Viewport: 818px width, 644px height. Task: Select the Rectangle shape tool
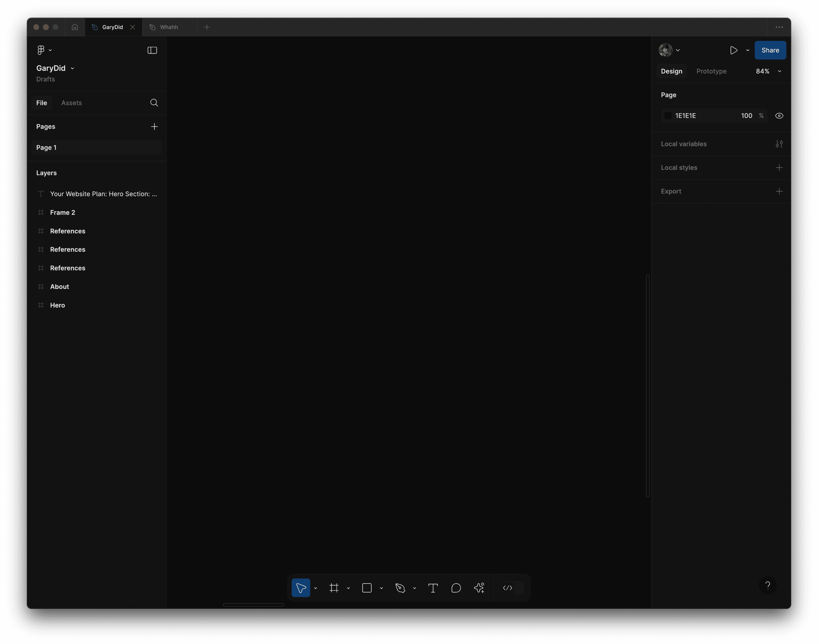tap(367, 588)
